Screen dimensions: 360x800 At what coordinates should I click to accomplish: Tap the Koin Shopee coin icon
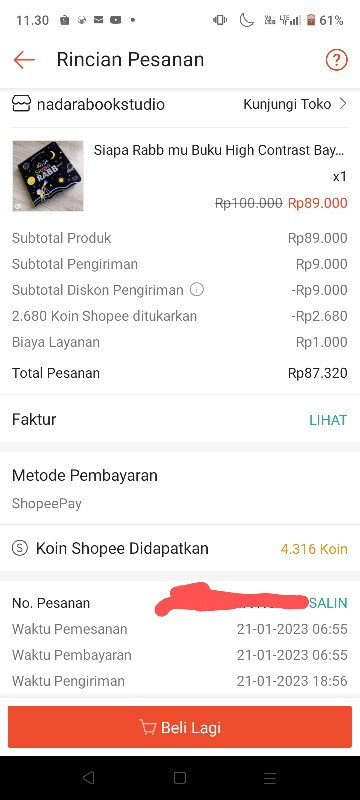point(20,548)
